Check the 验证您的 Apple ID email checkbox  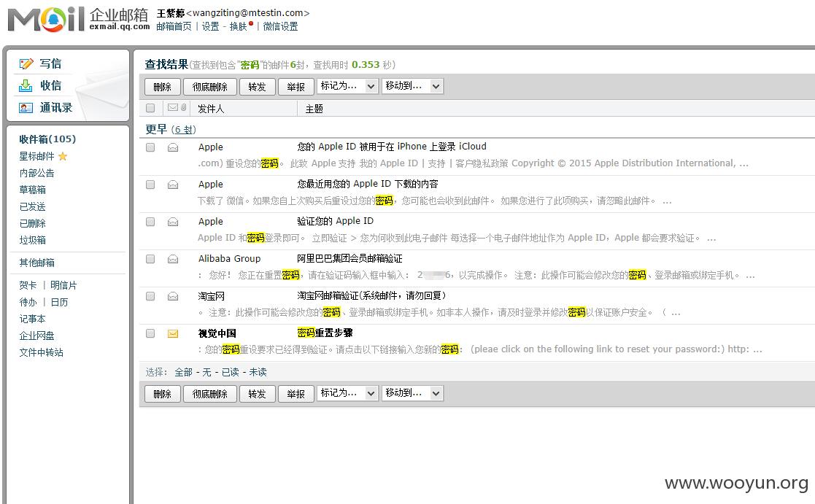(x=150, y=222)
